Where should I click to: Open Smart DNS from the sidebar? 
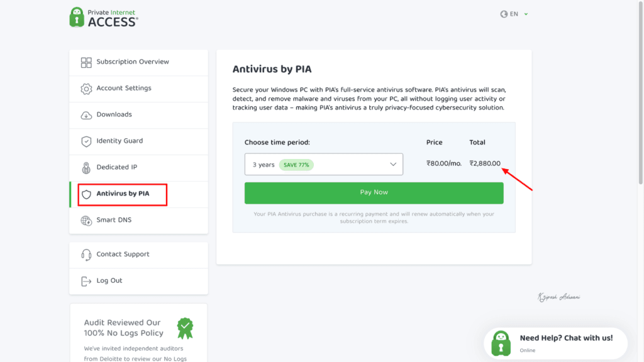(139, 221)
